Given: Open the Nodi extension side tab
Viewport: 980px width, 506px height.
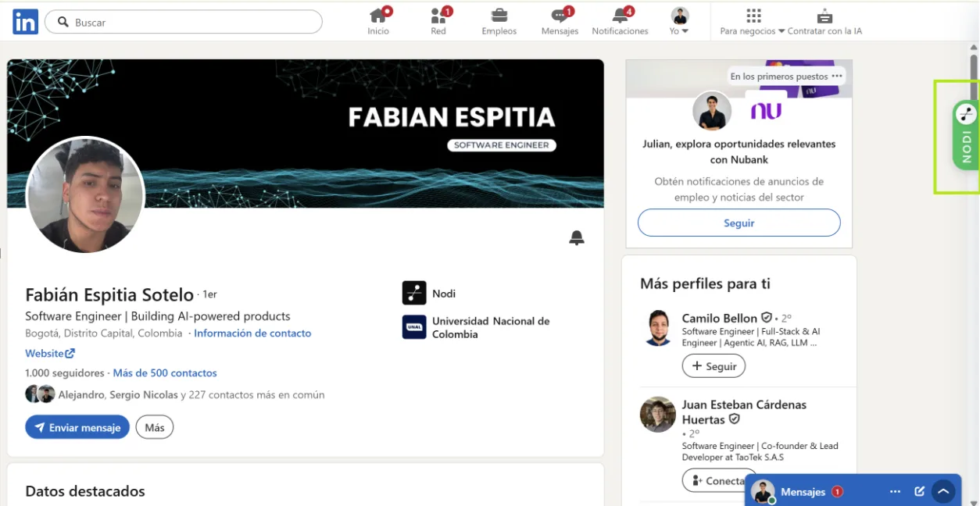Looking at the screenshot, I should tap(966, 135).
